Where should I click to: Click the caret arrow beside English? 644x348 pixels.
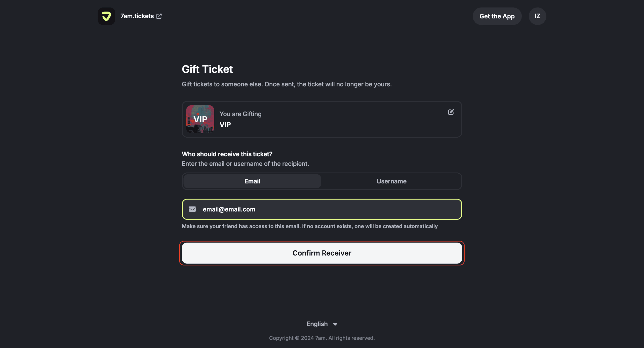click(335, 324)
